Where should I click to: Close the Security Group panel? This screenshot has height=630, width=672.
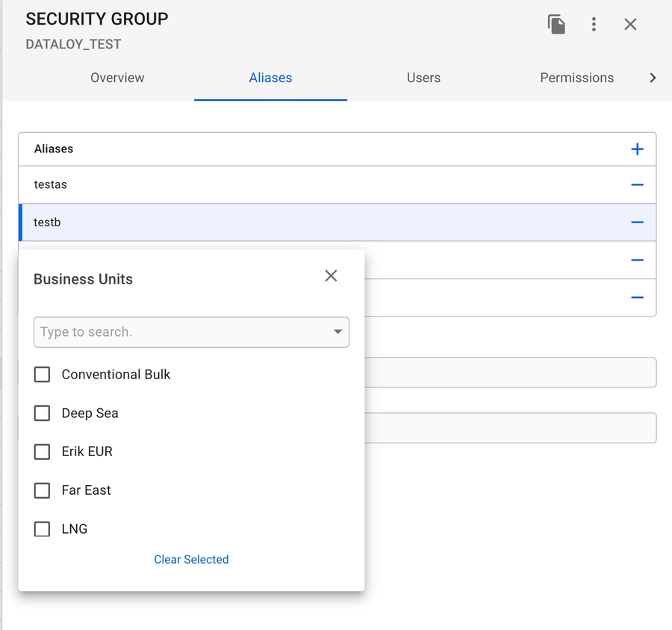coord(630,25)
